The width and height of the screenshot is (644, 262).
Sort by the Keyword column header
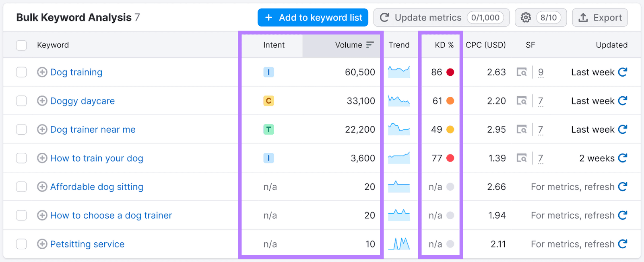[x=53, y=45]
